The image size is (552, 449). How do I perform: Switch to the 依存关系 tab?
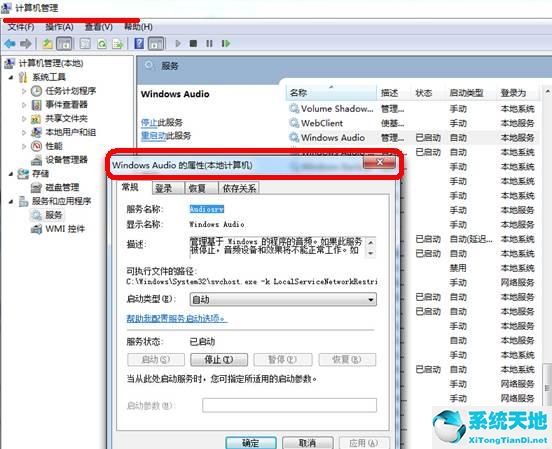(x=239, y=188)
